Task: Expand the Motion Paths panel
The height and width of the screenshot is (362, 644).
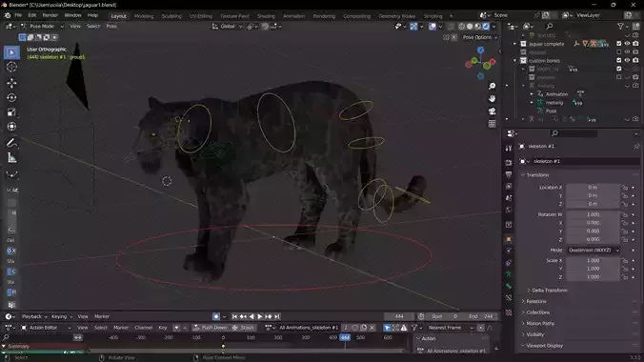Action: [539, 323]
